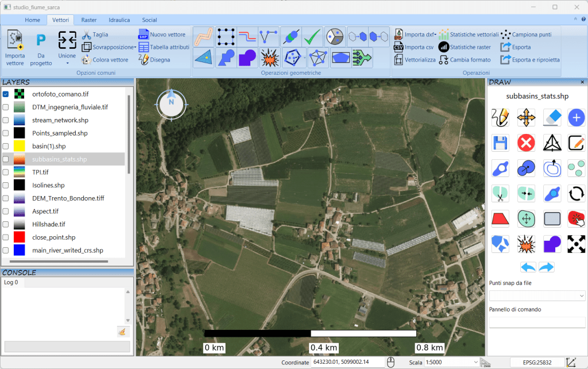Enable Isolines.shp layer checkbox

click(x=6, y=185)
